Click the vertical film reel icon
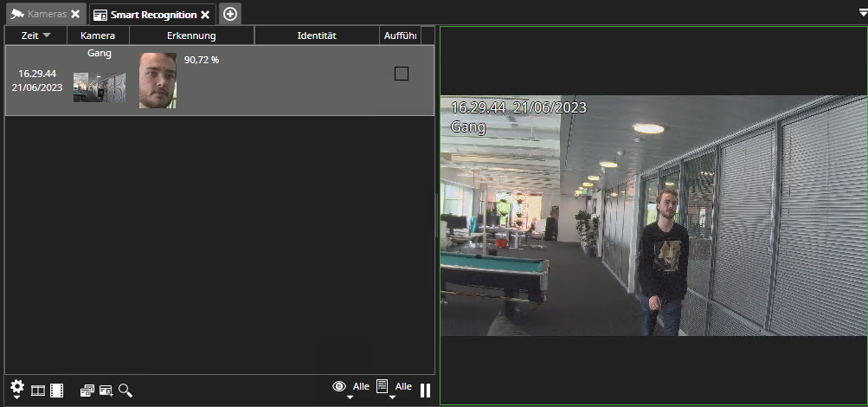868x407 pixels. click(x=57, y=391)
